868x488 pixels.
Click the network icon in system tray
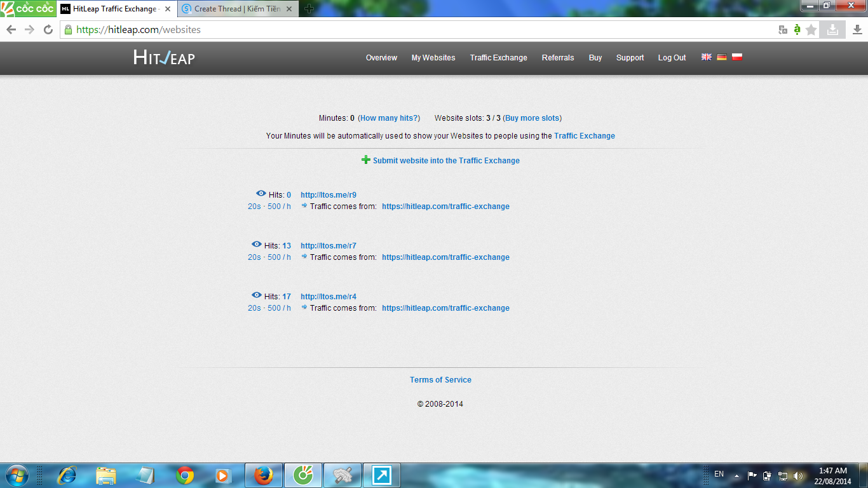tap(783, 475)
